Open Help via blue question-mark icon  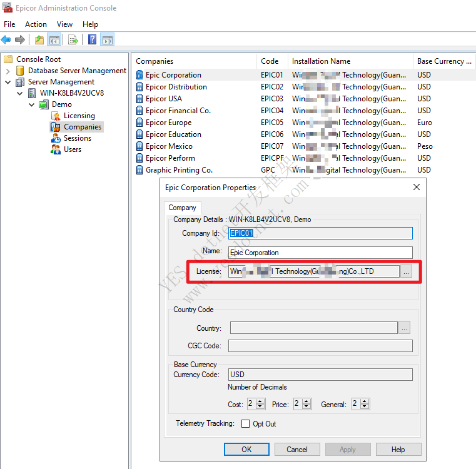pos(92,40)
